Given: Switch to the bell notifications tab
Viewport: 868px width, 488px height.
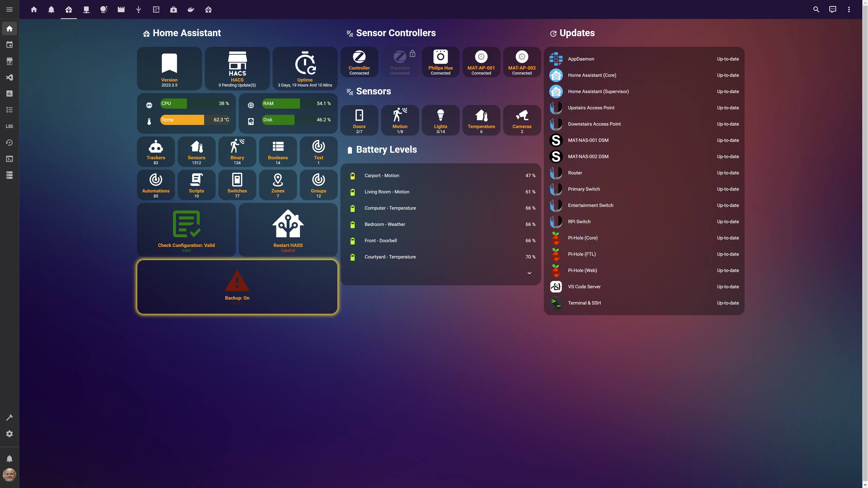Looking at the screenshot, I should [x=51, y=9].
